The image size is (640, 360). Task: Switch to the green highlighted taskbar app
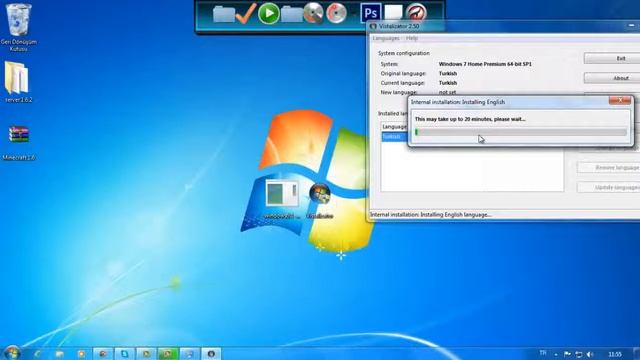point(168,354)
